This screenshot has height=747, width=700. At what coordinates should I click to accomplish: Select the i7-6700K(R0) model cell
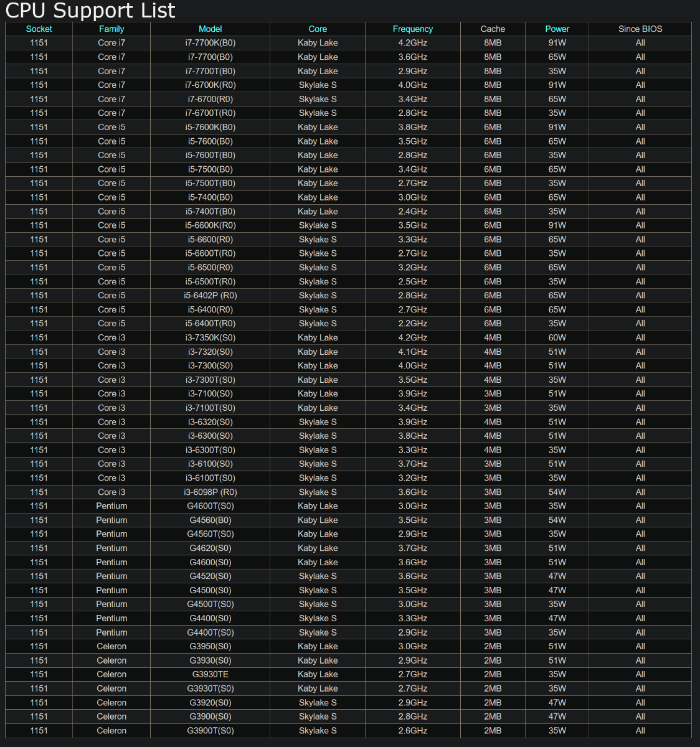tap(210, 85)
